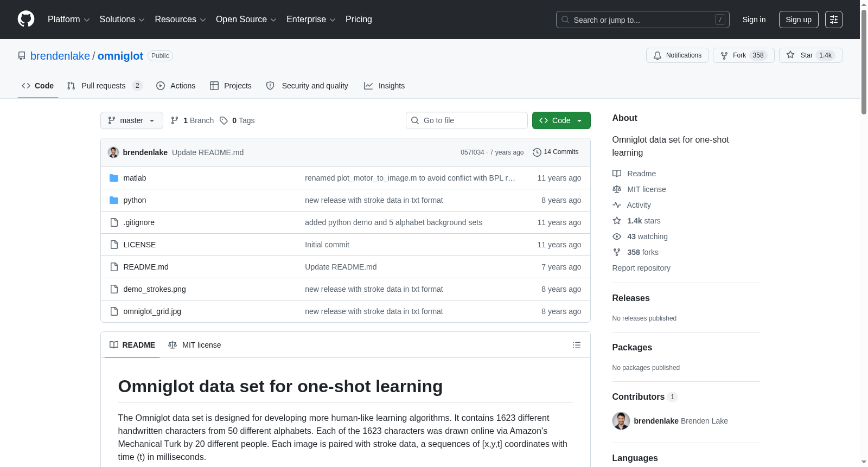Open the GitHub homepage logo
Viewport: 868px width, 467px height.
point(26,19)
